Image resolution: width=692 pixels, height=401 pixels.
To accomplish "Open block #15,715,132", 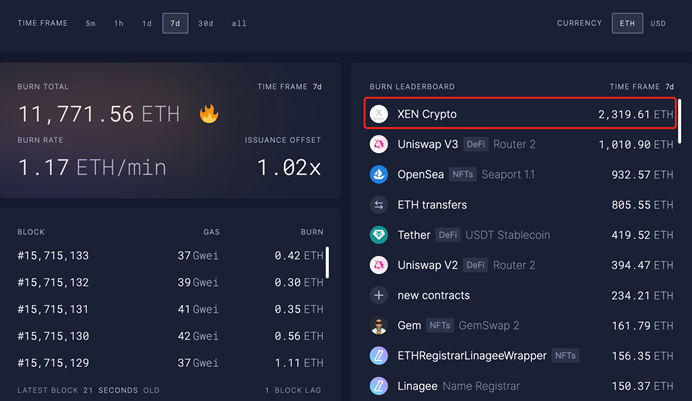I will pos(170,282).
